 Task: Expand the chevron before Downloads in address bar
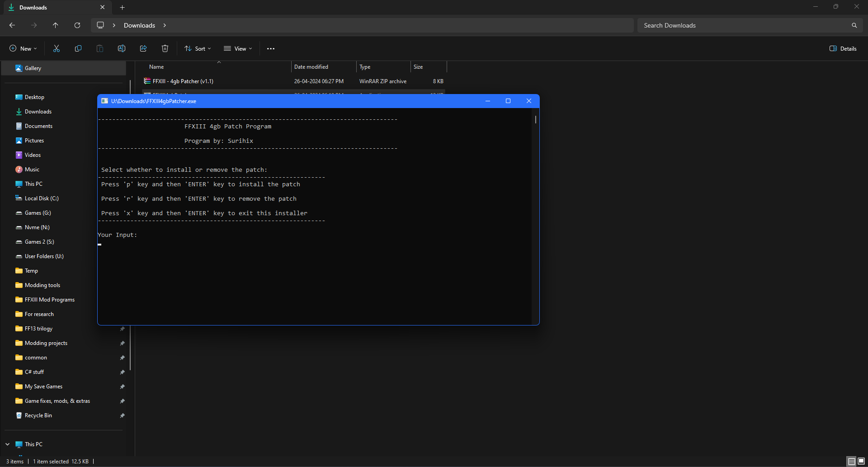click(x=114, y=25)
